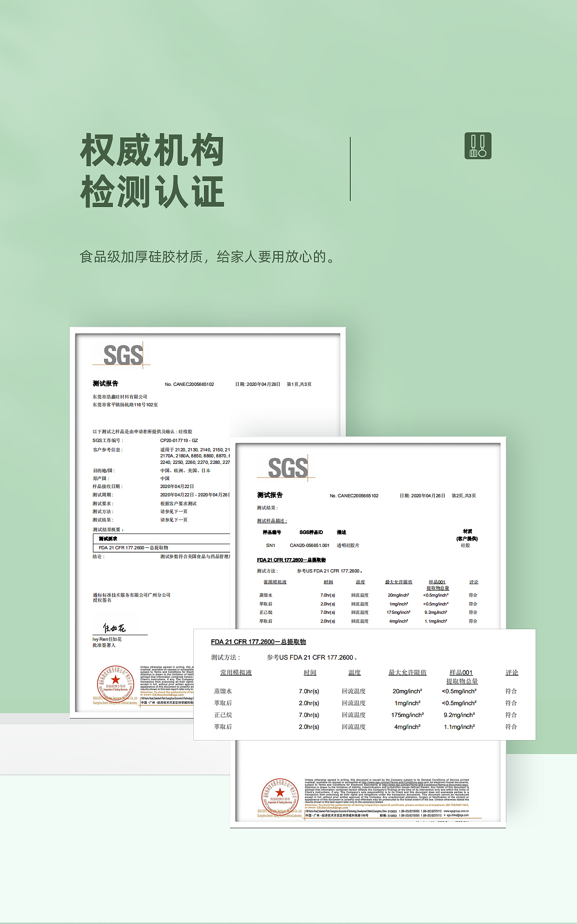Click '测试报告' title on the page 1 report
The height and width of the screenshot is (924, 577).
[105, 384]
